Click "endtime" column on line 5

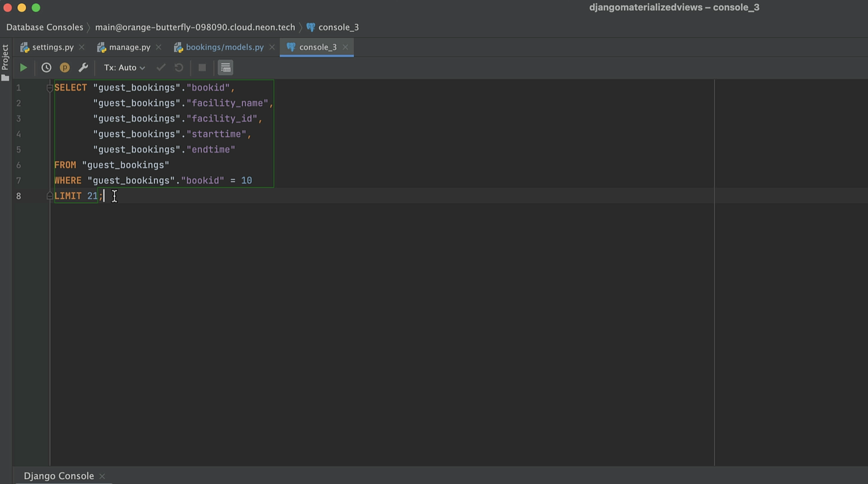(x=211, y=150)
